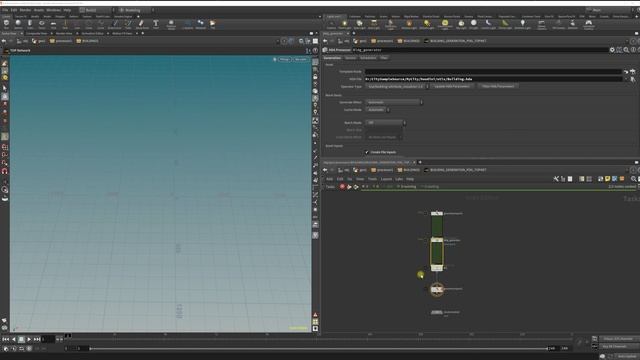The width and height of the screenshot is (640, 360).
Task: Add a Point Light from the shelf
Action: pos(344,24)
